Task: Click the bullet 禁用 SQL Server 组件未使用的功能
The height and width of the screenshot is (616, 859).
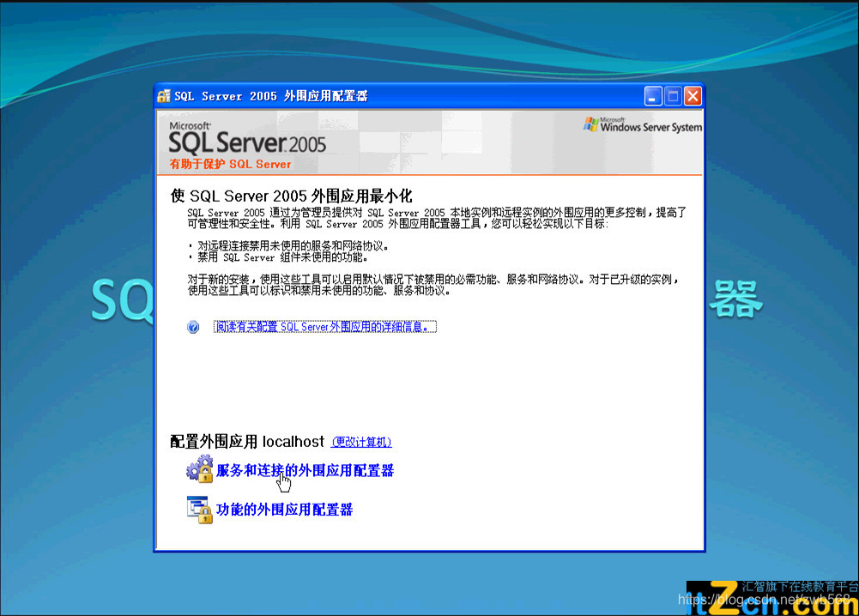Action: pos(282,257)
